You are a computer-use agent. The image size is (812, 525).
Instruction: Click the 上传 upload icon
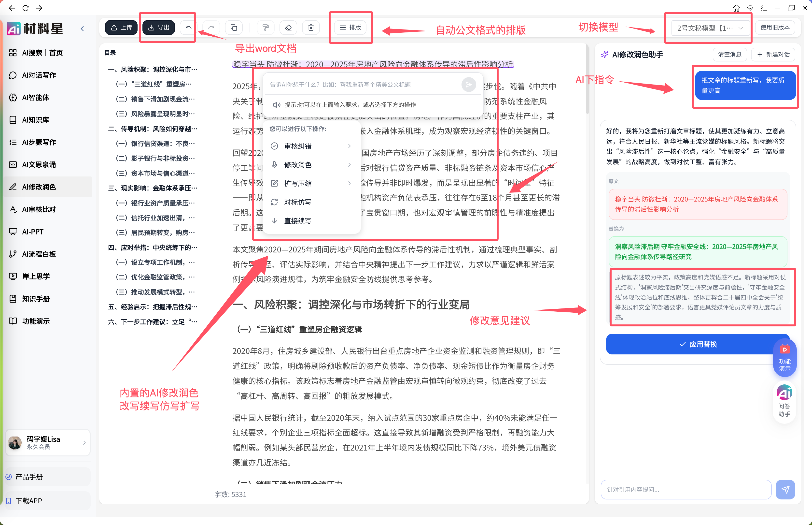pyautogui.click(x=121, y=27)
